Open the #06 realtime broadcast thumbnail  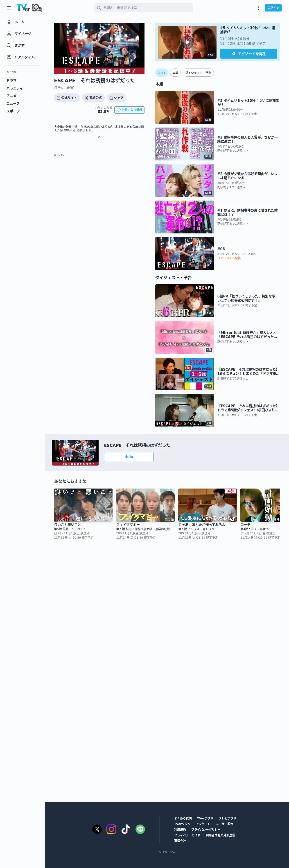(184, 253)
